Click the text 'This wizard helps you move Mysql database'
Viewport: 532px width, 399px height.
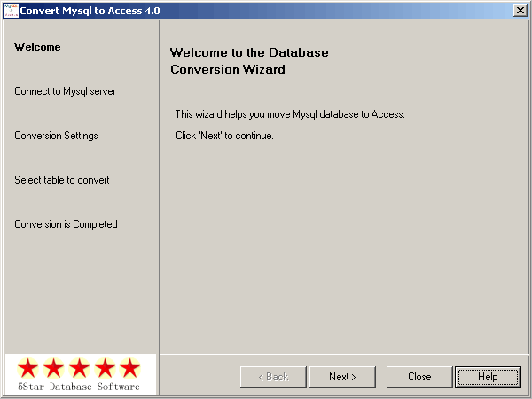267,114
